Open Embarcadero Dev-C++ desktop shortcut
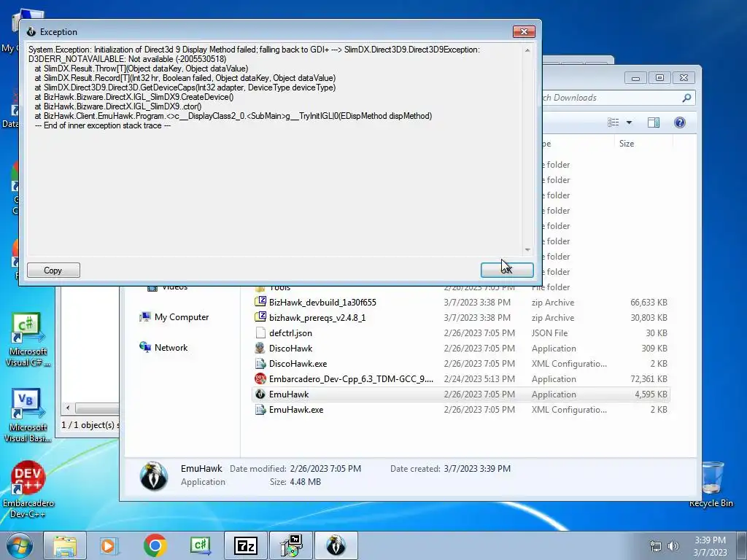This screenshot has width=747, height=560. tap(28, 489)
